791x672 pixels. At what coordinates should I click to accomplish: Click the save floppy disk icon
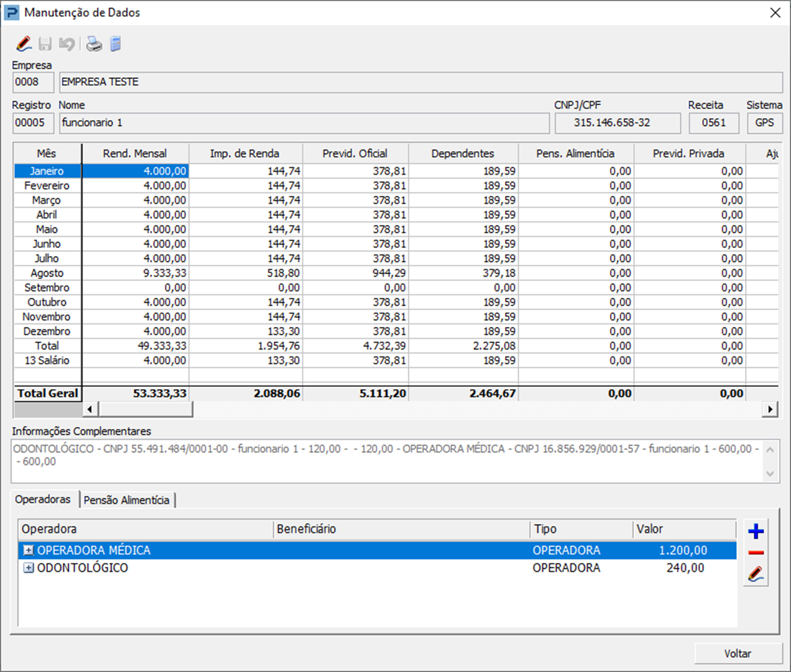(45, 44)
